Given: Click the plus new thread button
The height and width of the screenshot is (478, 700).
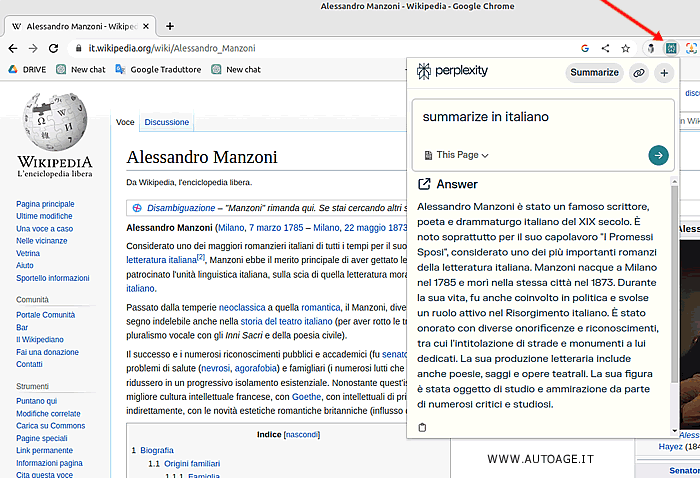Looking at the screenshot, I should tap(664, 72).
